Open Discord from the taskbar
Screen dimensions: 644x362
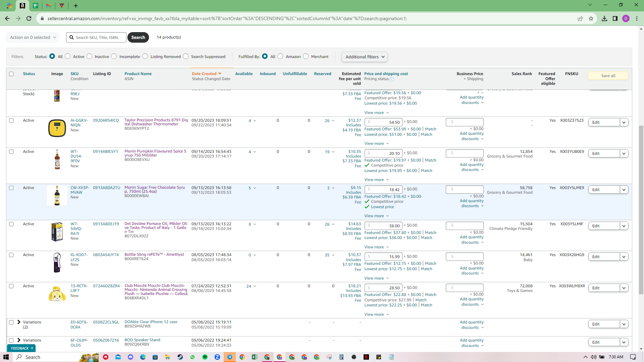pyautogui.click(x=130, y=357)
